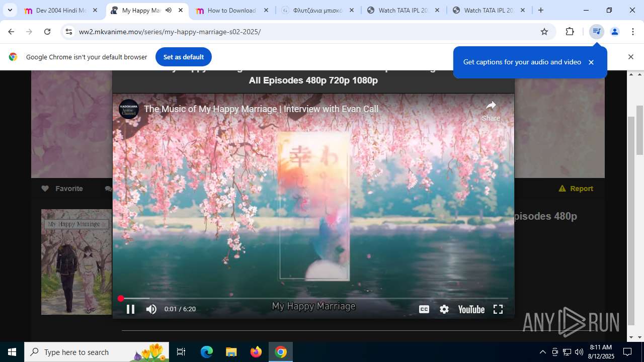Open a new browser tab
The height and width of the screenshot is (362, 644).
tap(541, 10)
